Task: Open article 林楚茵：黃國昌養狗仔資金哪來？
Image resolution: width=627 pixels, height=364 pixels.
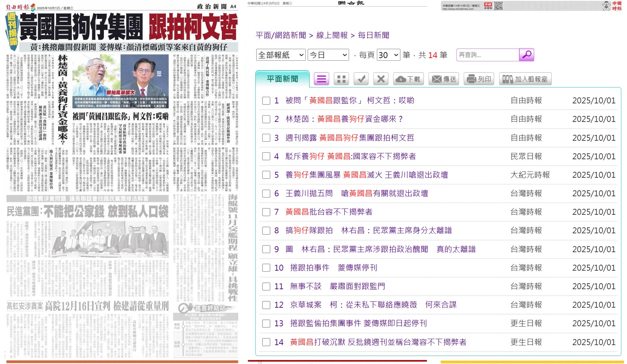Action: (344, 119)
